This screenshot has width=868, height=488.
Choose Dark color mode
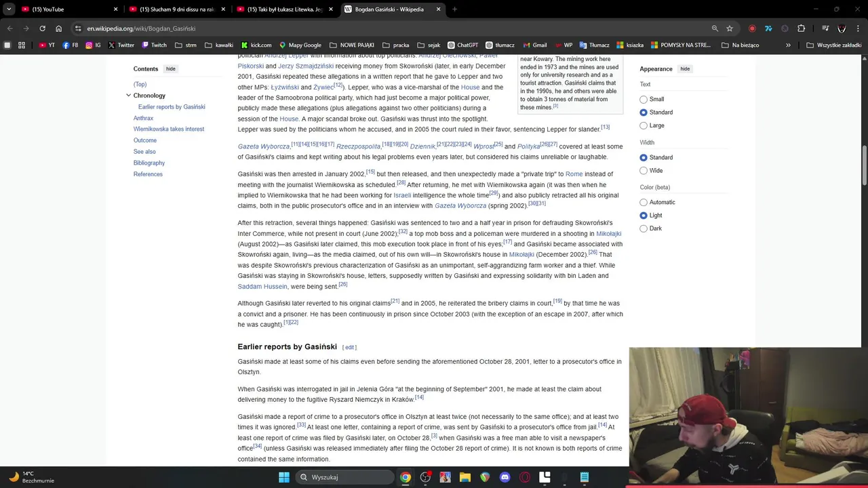pyautogui.click(x=644, y=228)
